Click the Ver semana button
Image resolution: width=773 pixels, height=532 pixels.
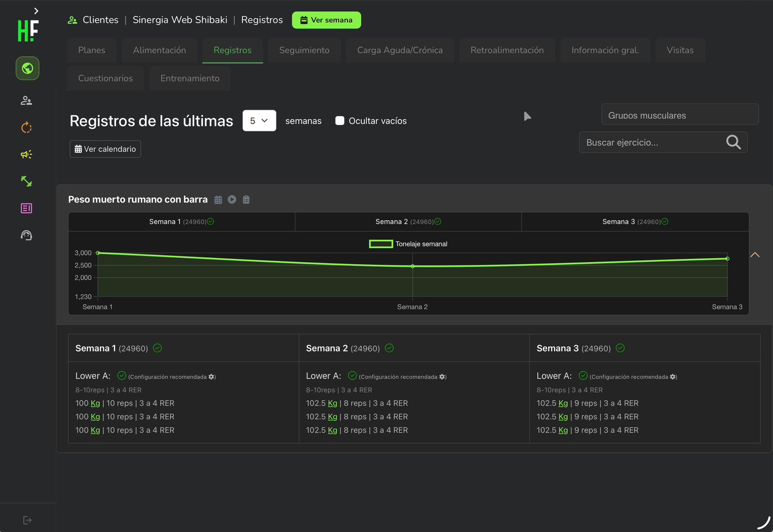(327, 20)
